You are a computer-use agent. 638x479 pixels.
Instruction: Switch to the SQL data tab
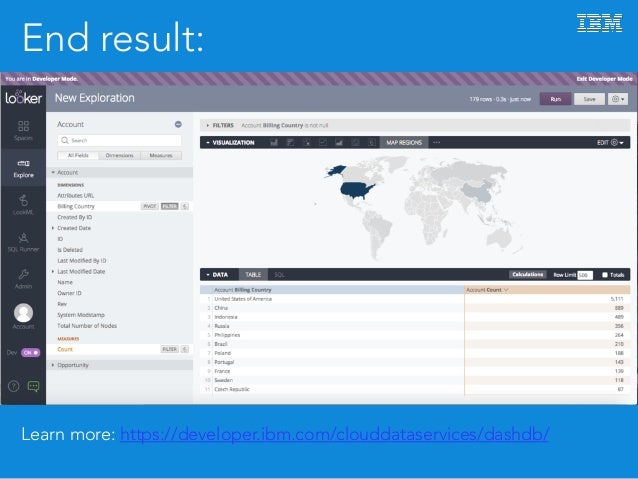pyautogui.click(x=279, y=275)
